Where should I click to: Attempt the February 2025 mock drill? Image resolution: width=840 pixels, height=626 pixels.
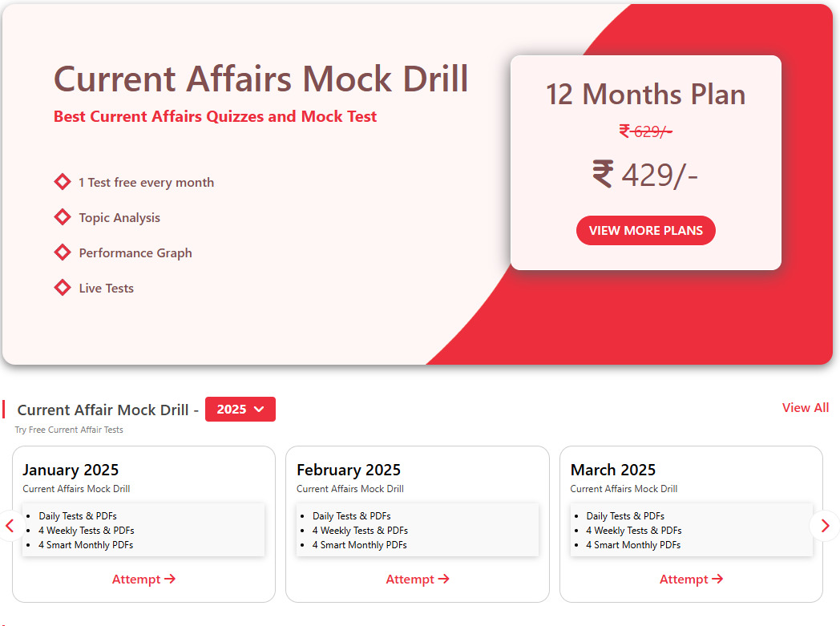tap(418, 579)
